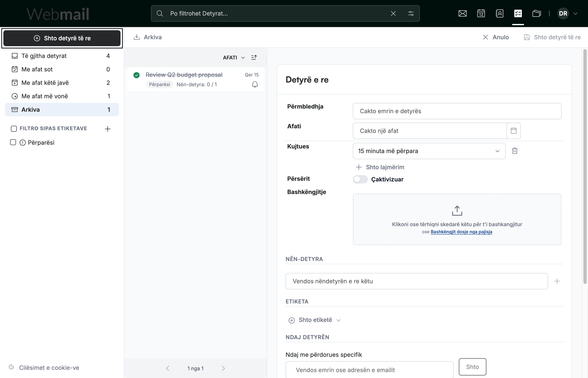588x378 pixels.
Task: Toggle FILTRO SIPAS ETIKETAVE checkbox
Action: (x=14, y=129)
